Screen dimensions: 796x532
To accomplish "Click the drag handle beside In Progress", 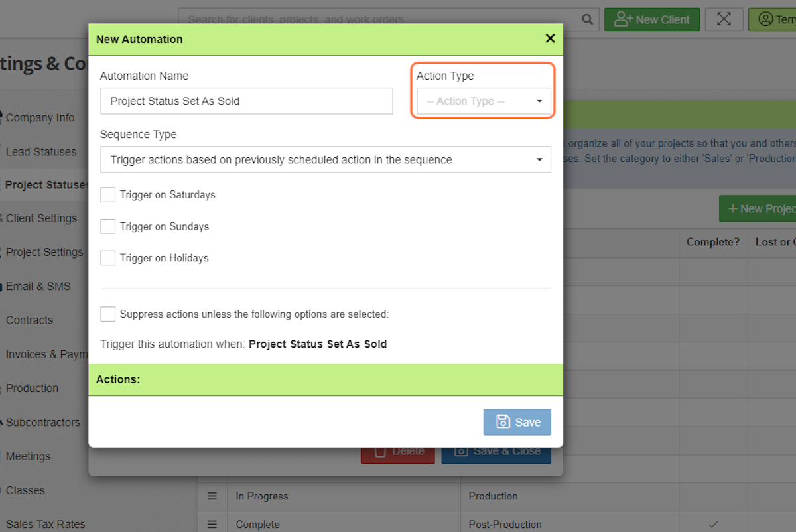I will [212, 496].
